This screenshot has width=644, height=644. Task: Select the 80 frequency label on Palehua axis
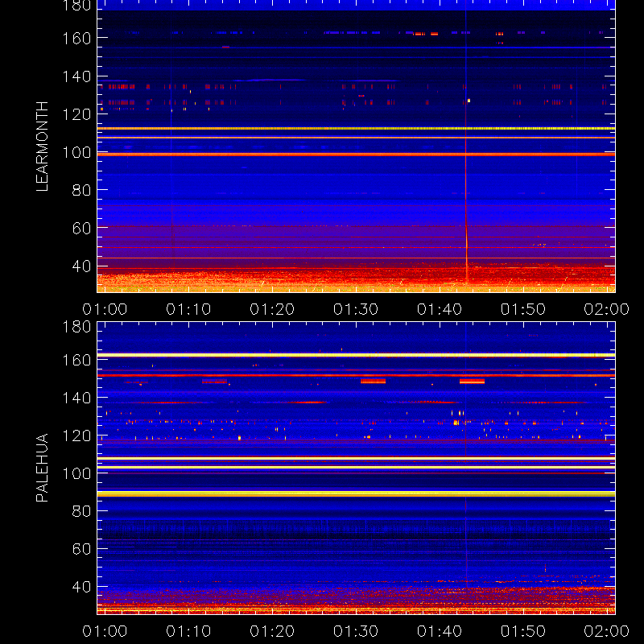pyautogui.click(x=82, y=511)
